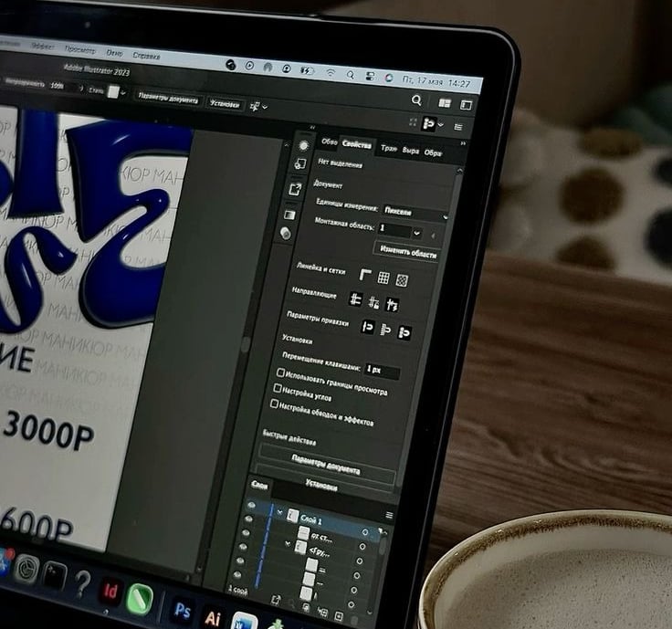Click the lock guides icon under Направляющие
The height and width of the screenshot is (629, 672).
point(373,302)
